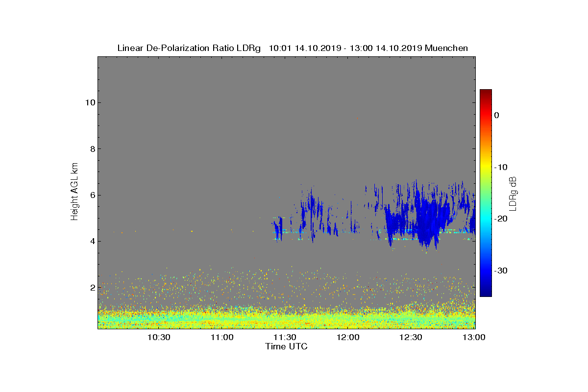The width and height of the screenshot is (588, 392).
Task: Click the 'Time UTC' axis label
Action: (287, 346)
